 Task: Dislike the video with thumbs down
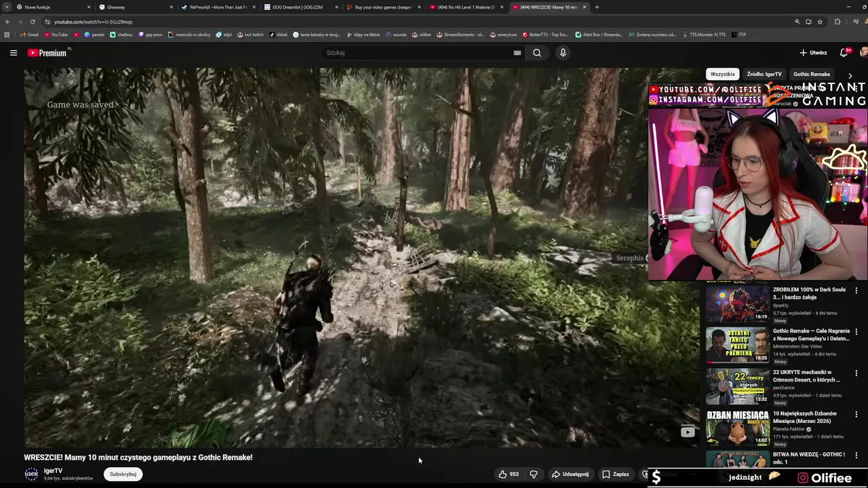(x=534, y=474)
